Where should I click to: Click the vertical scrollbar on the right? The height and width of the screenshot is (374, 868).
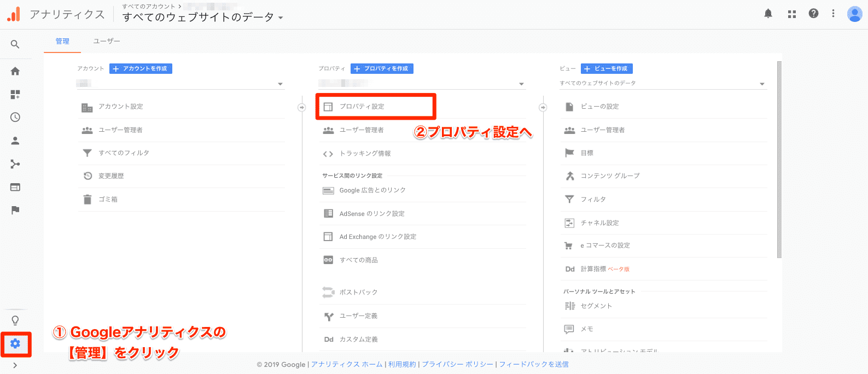pyautogui.click(x=779, y=159)
